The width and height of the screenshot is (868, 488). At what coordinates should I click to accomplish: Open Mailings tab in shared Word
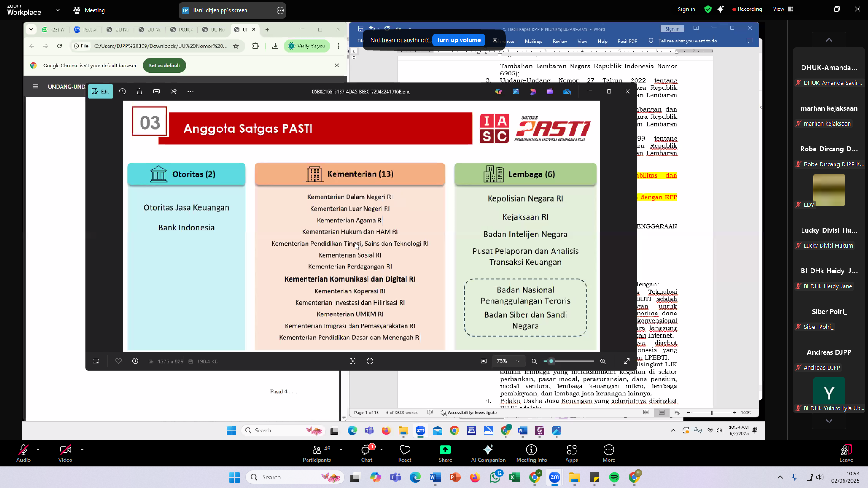pyautogui.click(x=533, y=41)
